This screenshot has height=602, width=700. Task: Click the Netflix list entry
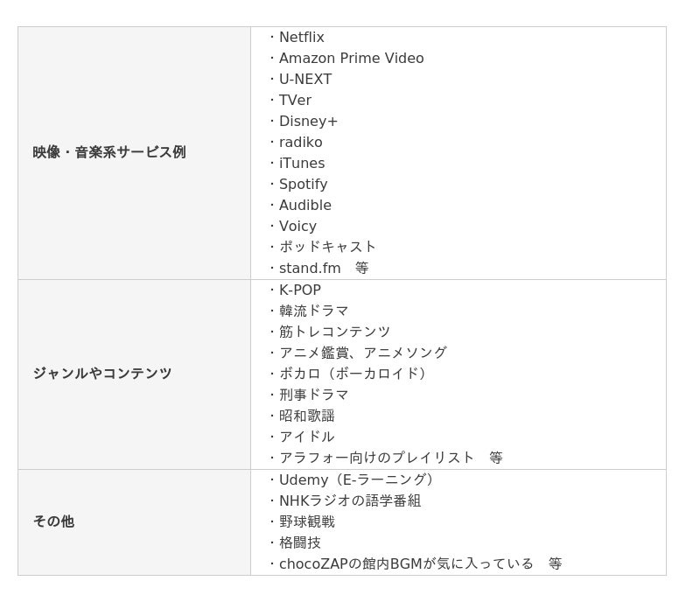[x=301, y=38]
